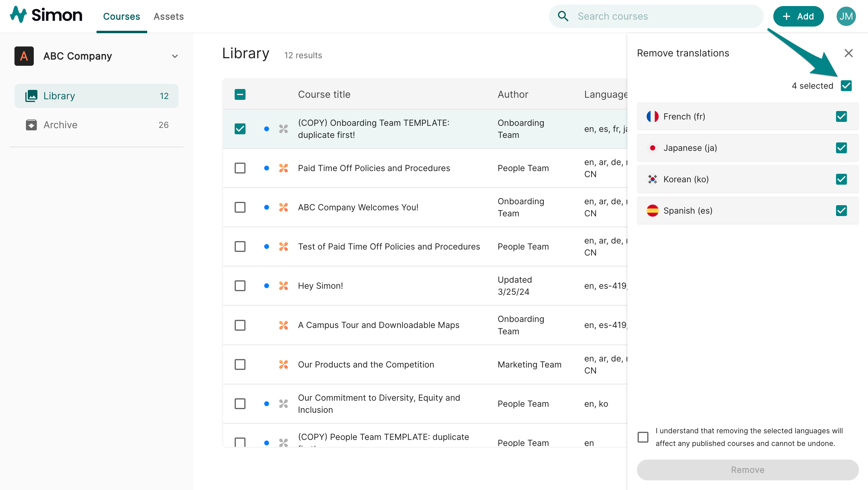This screenshot has height=490, width=868.
Task: Open 'A Campus Tour and Downloadable Maps' course
Action: click(379, 325)
